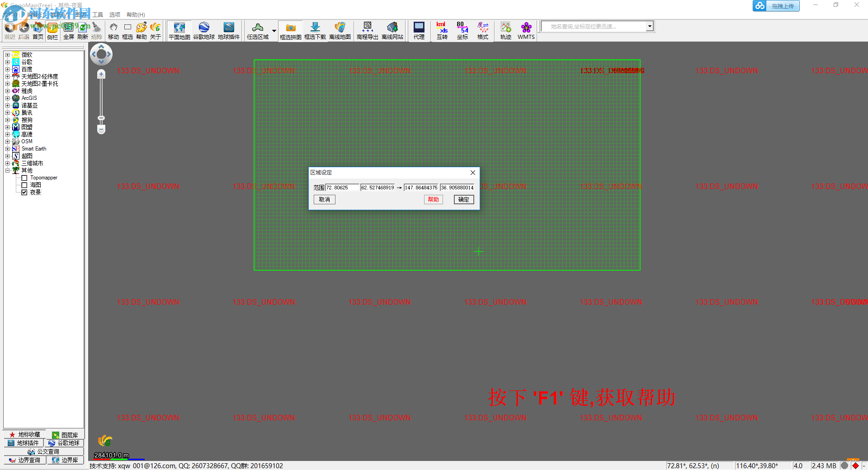Switch to the 地标收藏 tab

coord(25,435)
